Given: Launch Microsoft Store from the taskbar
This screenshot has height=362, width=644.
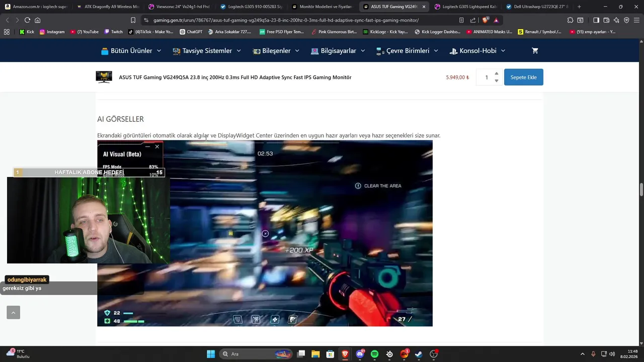Looking at the screenshot, I should (330, 354).
